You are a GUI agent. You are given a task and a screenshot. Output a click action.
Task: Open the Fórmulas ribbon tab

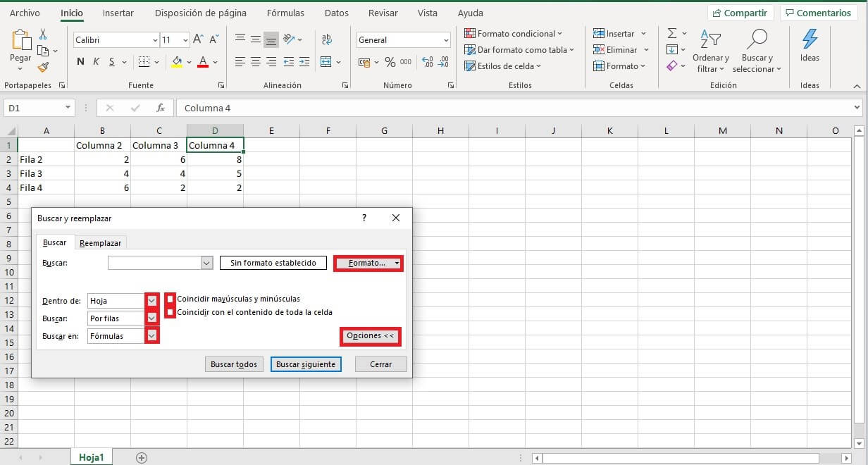(285, 13)
